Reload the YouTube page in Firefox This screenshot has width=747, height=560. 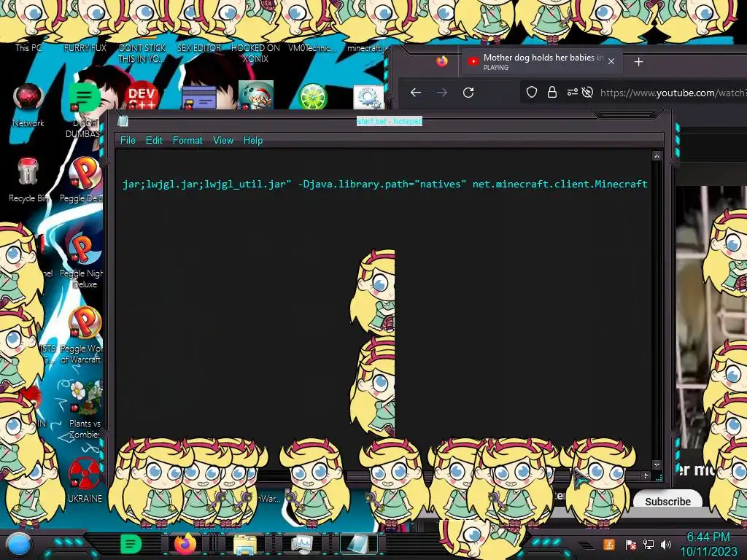(468, 93)
